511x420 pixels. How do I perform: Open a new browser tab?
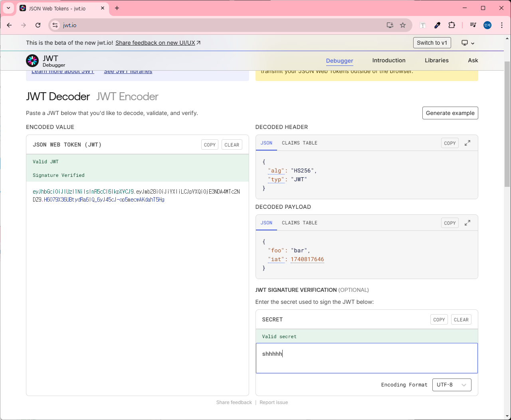tap(117, 8)
